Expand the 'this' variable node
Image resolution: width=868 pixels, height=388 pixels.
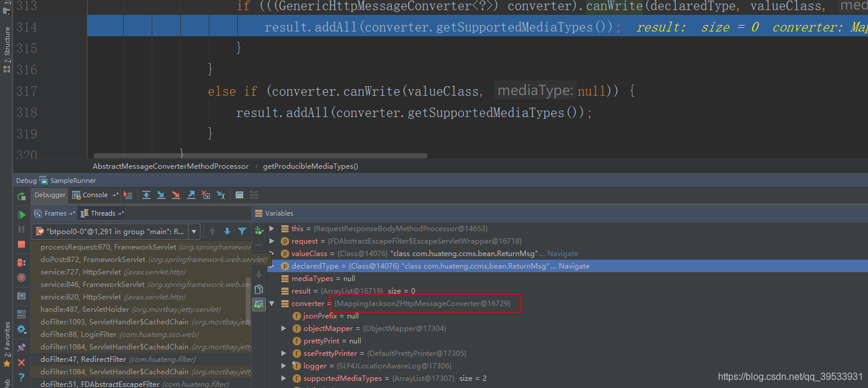click(272, 228)
